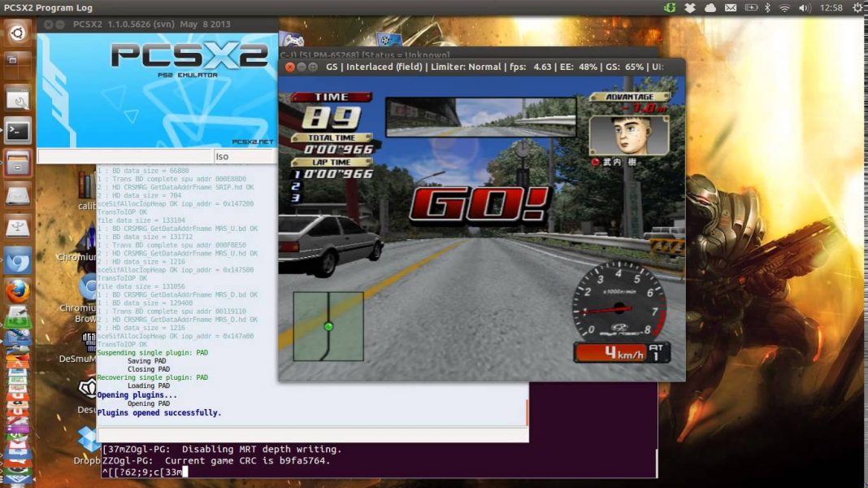Click the PCSX2.NET text in banner
This screenshot has width=868, height=488.
pyautogui.click(x=253, y=142)
